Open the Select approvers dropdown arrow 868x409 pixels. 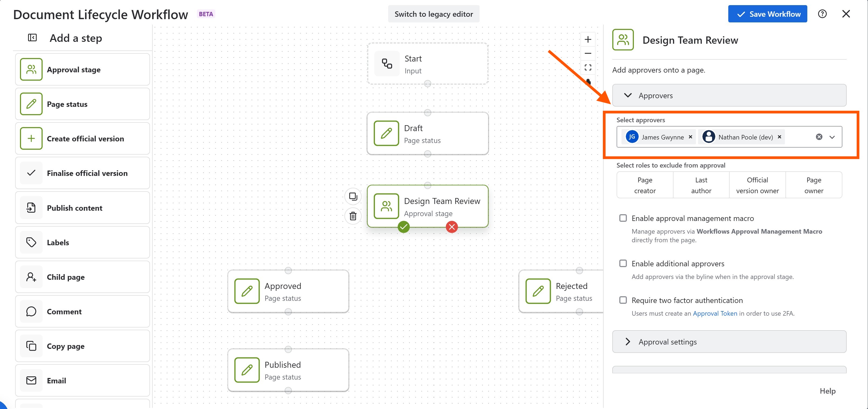click(832, 137)
